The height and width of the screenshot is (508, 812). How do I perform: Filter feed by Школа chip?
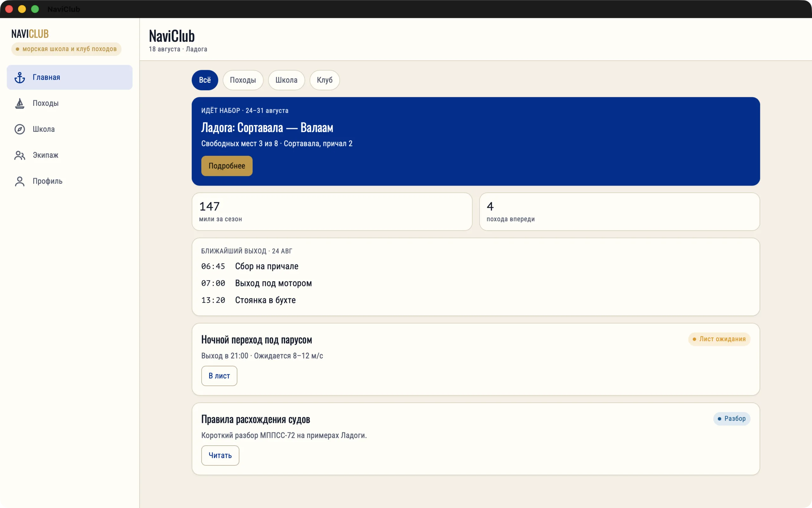tap(286, 80)
